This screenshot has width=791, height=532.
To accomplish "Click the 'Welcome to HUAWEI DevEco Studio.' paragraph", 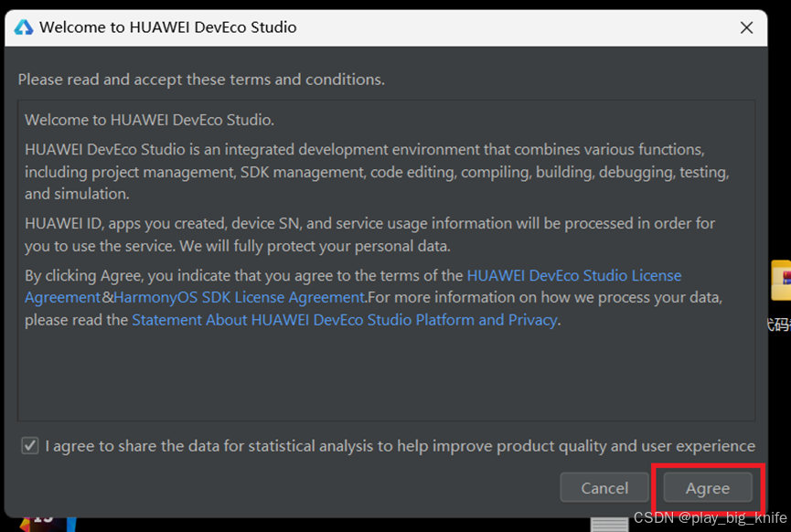I will (x=149, y=120).
